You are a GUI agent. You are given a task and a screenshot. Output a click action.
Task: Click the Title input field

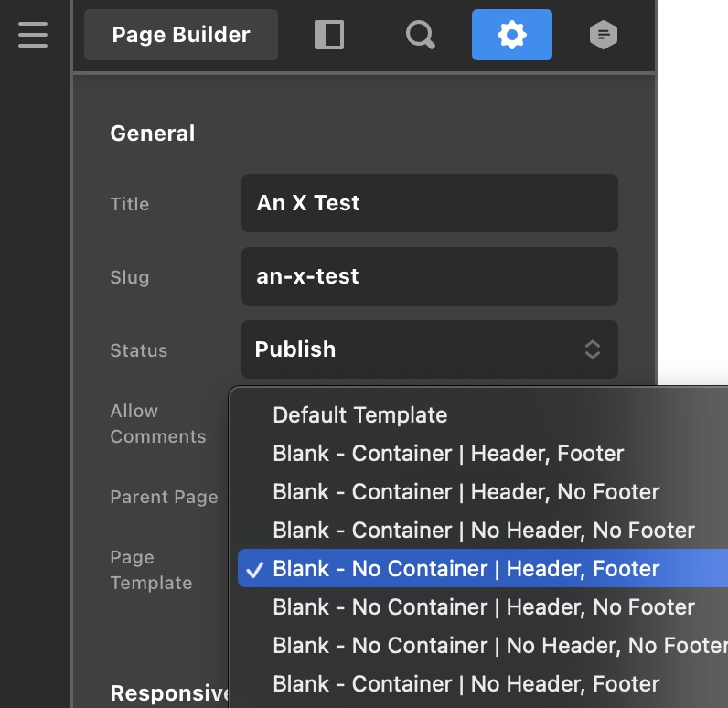[429, 203]
